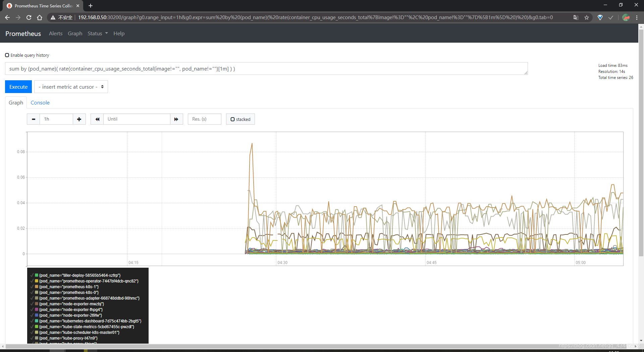Execute the PromQL query
644x352 pixels.
(x=18, y=87)
